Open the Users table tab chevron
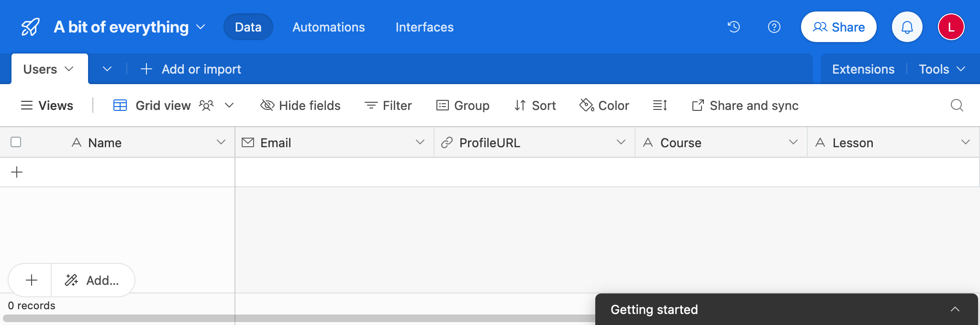The height and width of the screenshot is (325, 980). click(x=69, y=69)
